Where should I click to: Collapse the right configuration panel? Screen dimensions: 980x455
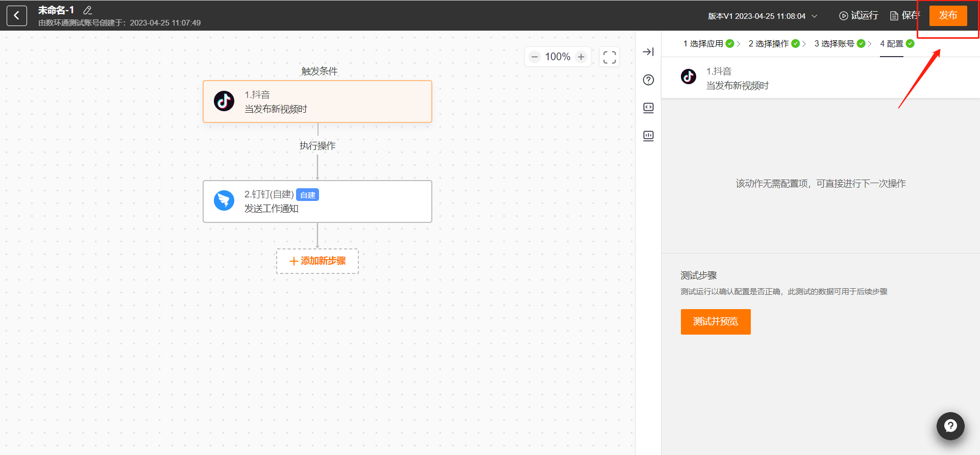tap(648, 52)
